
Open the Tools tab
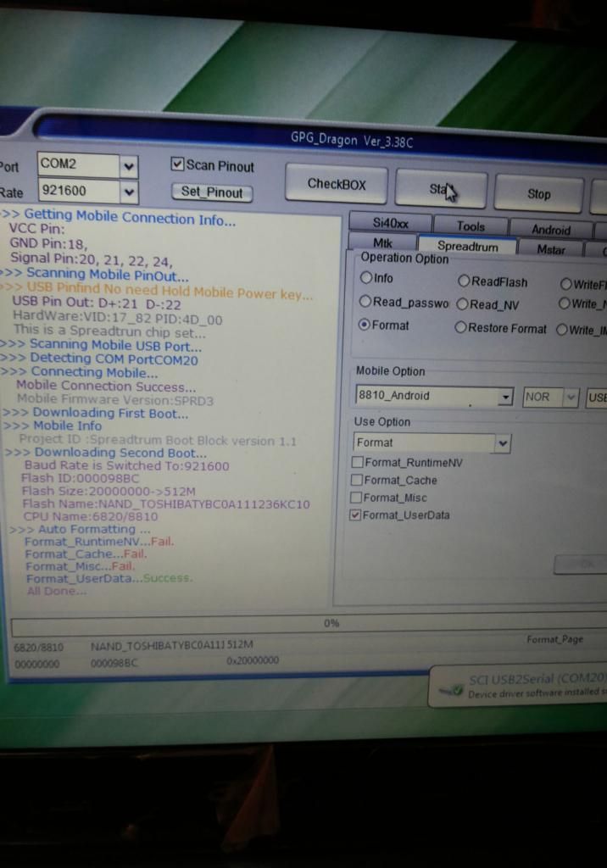471,226
